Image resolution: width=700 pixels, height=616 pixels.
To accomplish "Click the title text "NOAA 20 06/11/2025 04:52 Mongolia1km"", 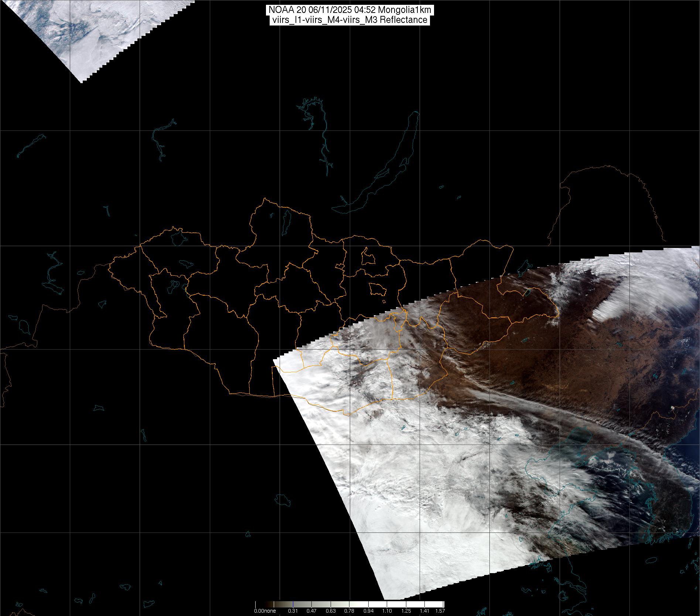I will (349, 10).
